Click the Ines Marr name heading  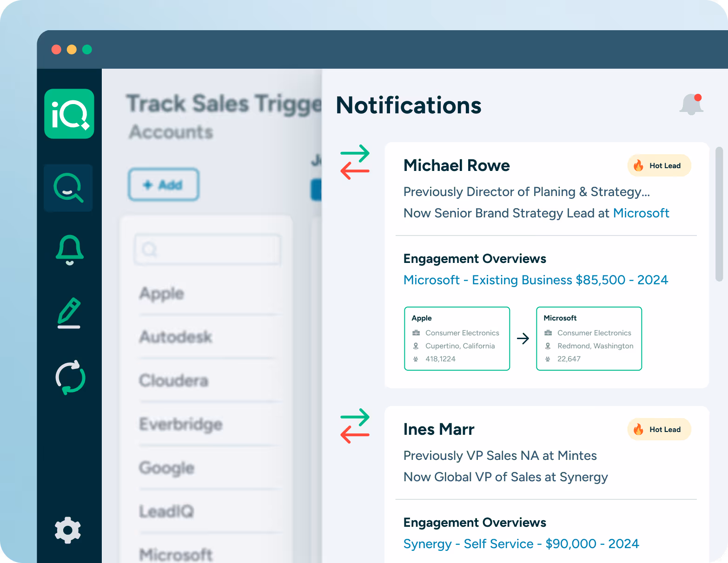pos(439,429)
